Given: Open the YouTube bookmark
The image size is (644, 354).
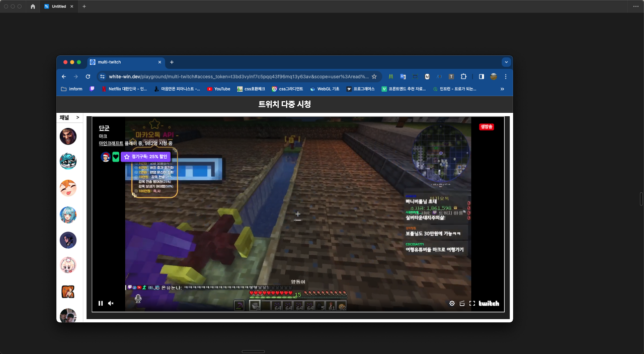Looking at the screenshot, I should point(218,89).
